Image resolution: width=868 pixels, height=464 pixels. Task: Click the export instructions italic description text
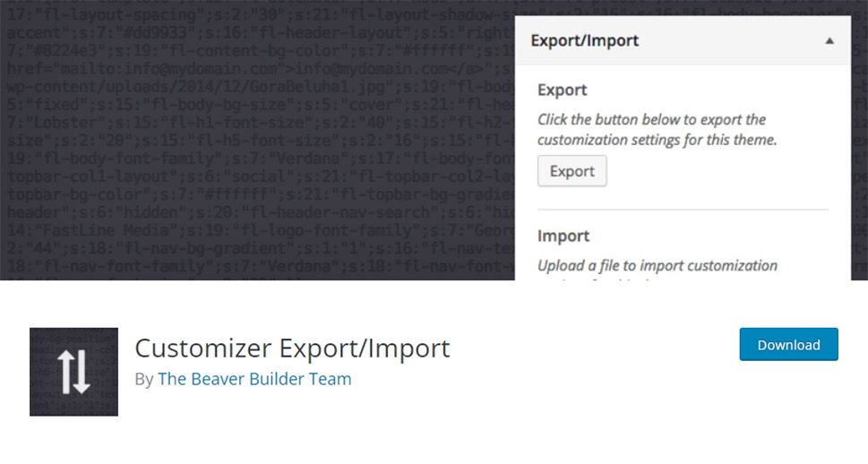pos(657,130)
